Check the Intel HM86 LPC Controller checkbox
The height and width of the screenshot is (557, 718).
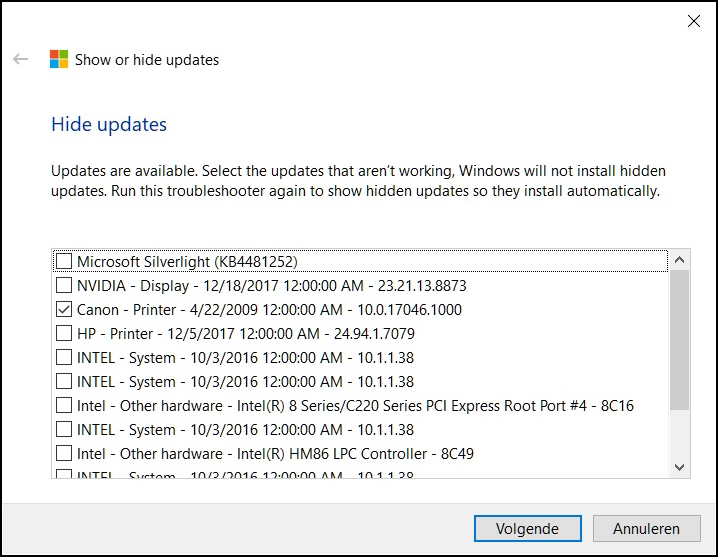[x=64, y=453]
